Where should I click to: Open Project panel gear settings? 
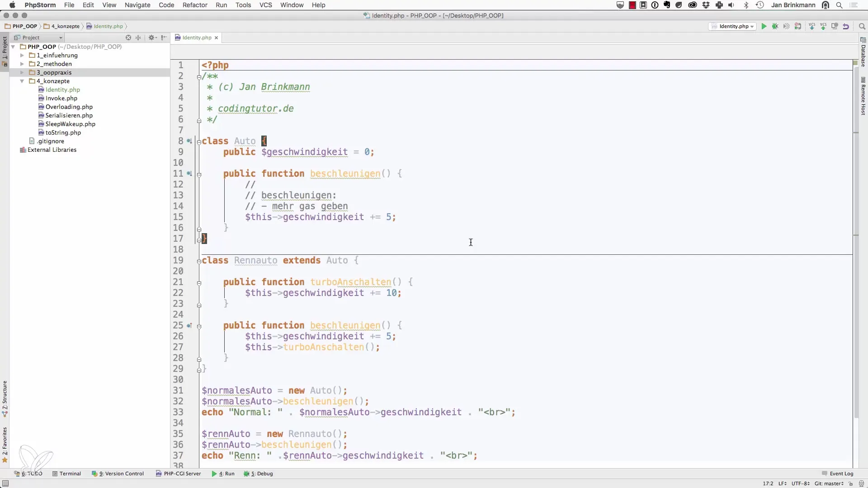152,38
